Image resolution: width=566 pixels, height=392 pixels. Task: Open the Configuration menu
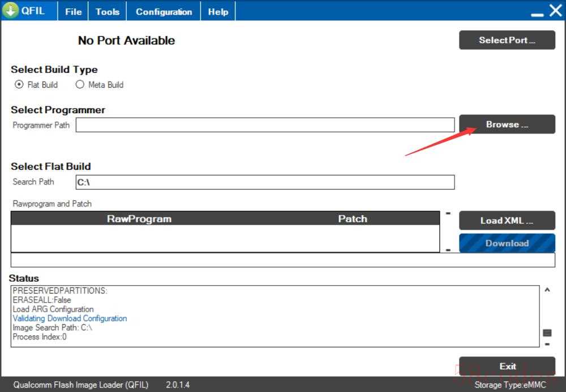coord(164,11)
